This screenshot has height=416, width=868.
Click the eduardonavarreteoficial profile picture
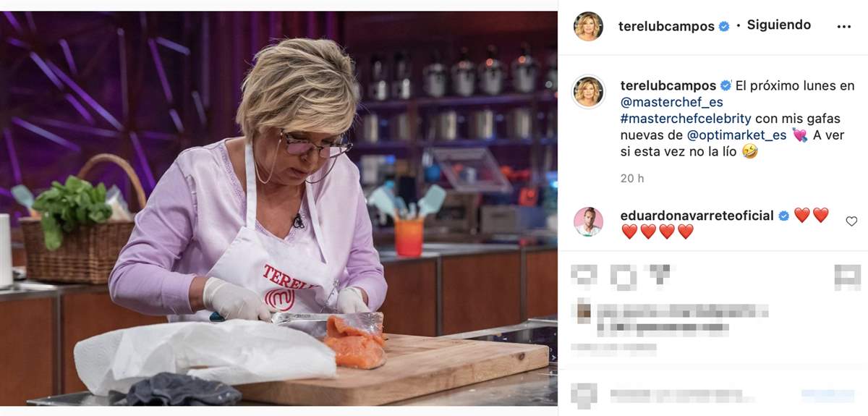[588, 221]
